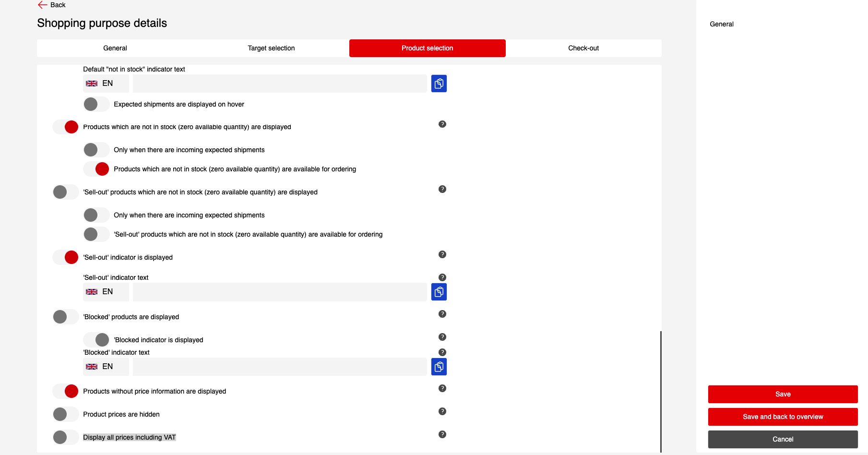Image resolution: width=868 pixels, height=455 pixels.
Task: Open the Check-out tab
Action: tap(583, 48)
